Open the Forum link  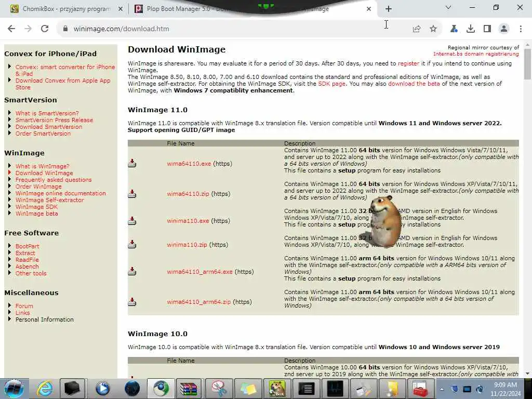pyautogui.click(x=24, y=306)
